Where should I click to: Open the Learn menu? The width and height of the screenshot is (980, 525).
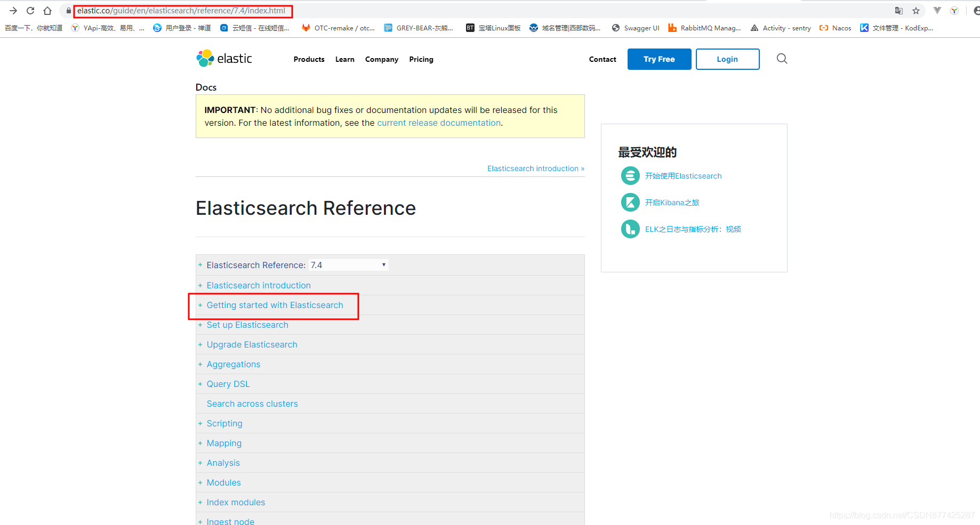(345, 59)
